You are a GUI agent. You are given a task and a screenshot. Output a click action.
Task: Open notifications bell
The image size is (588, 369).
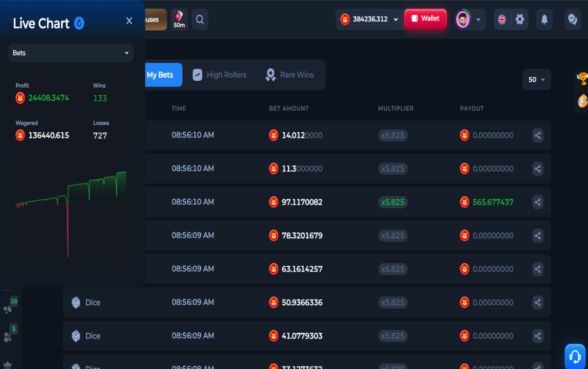[x=544, y=20]
